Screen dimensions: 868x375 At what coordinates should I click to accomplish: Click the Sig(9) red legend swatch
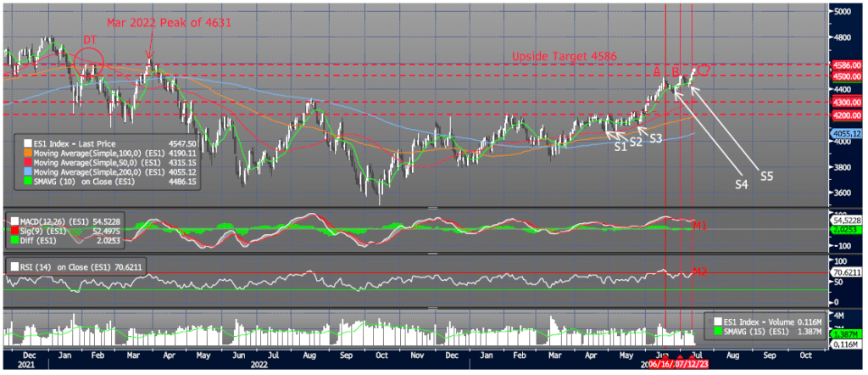14,230
